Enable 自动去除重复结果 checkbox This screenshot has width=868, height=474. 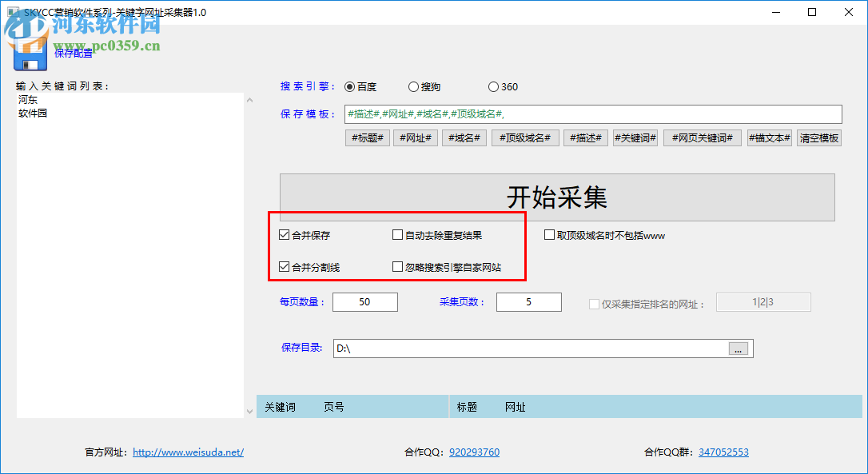pyautogui.click(x=397, y=234)
